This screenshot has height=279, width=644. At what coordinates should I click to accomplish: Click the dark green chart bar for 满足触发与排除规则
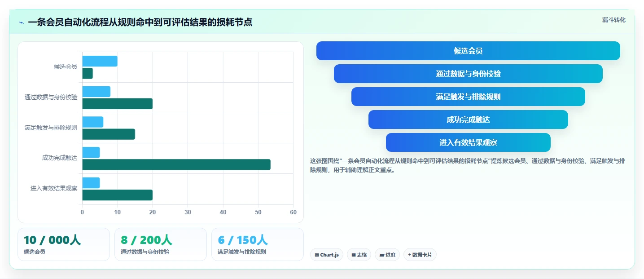coord(109,134)
